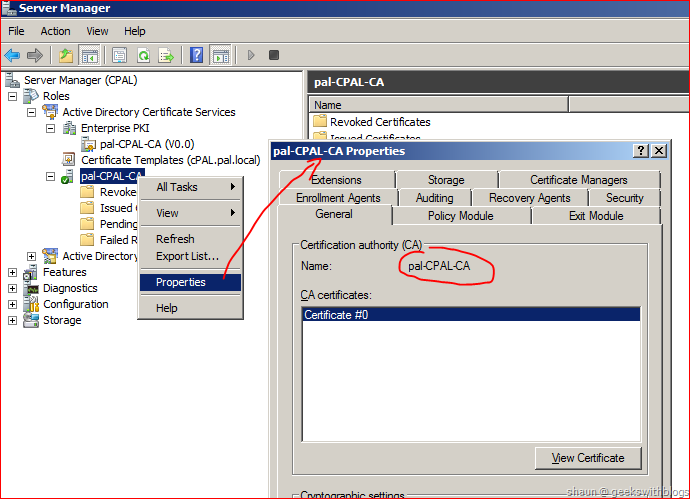
Task: Switch to the Exit Module tab
Action: click(x=596, y=216)
